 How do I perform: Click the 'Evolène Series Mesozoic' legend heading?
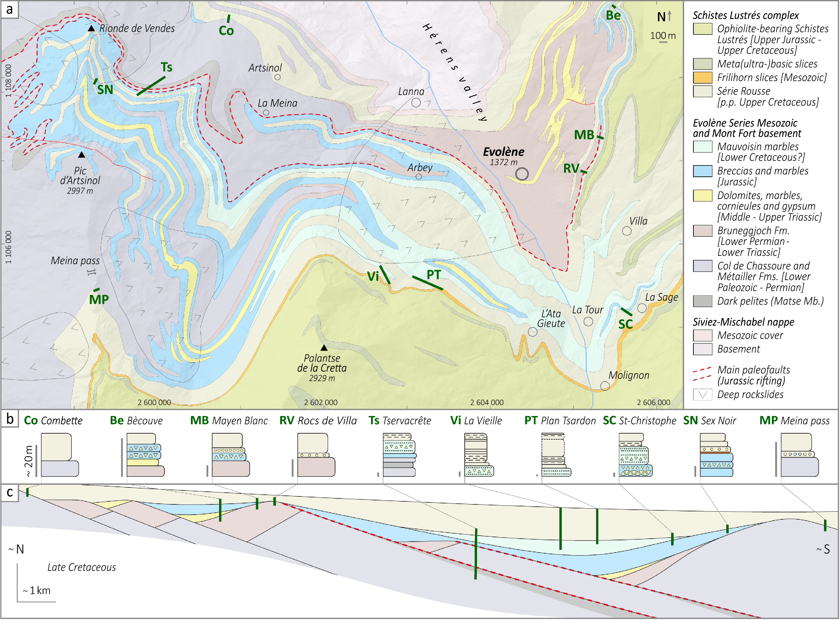tap(747, 128)
